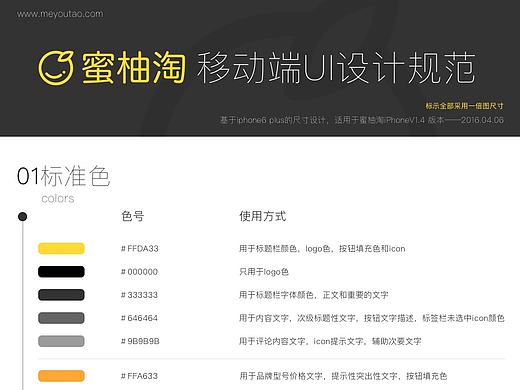Click the 蜜柚淘 yellow brand title
The height and width of the screenshot is (390, 520).
coord(133,68)
